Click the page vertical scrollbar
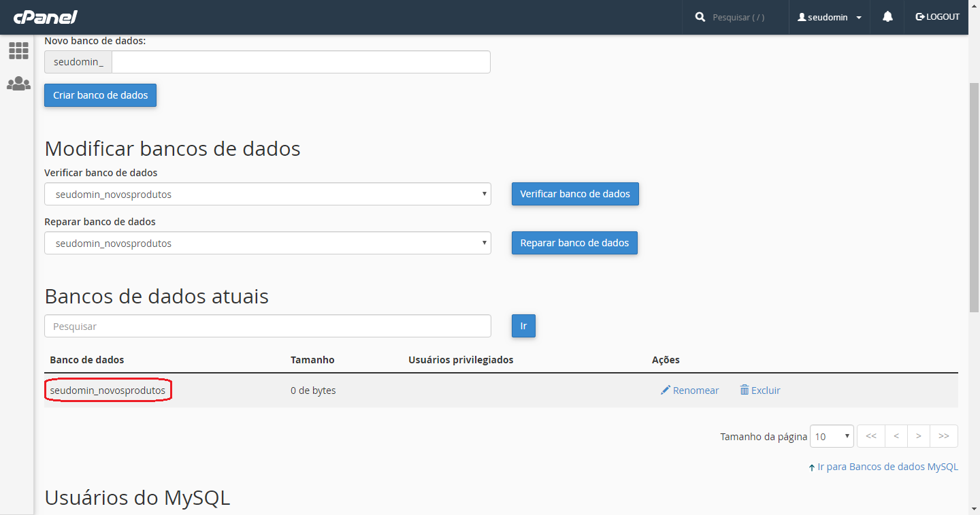Image resolution: width=980 pixels, height=515 pixels. click(974, 197)
